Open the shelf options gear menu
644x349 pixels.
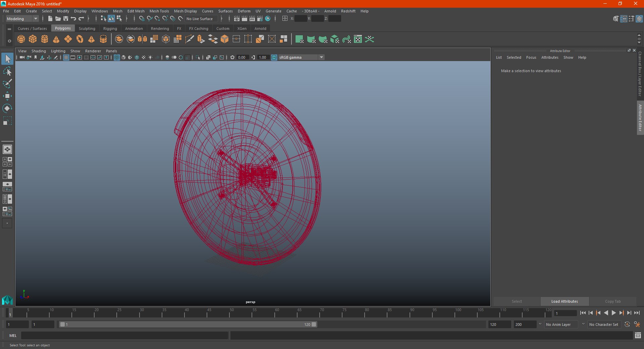pyautogui.click(x=9, y=41)
